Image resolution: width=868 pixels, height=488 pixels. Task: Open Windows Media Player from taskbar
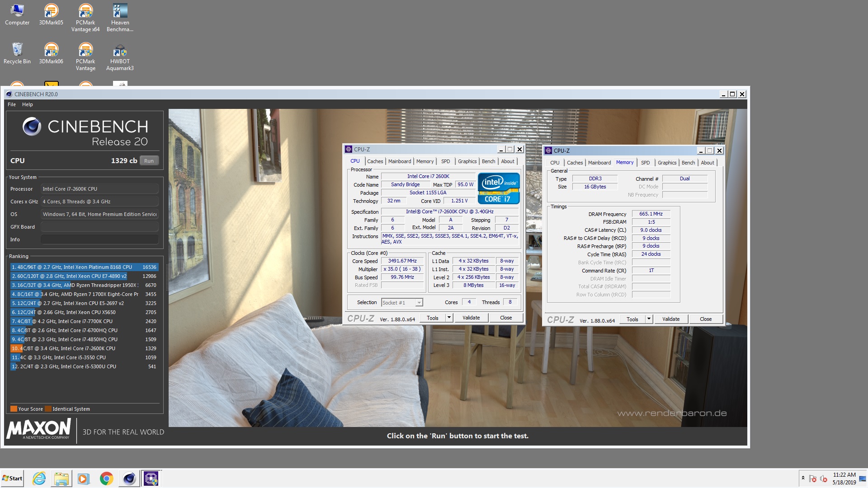tap(84, 478)
